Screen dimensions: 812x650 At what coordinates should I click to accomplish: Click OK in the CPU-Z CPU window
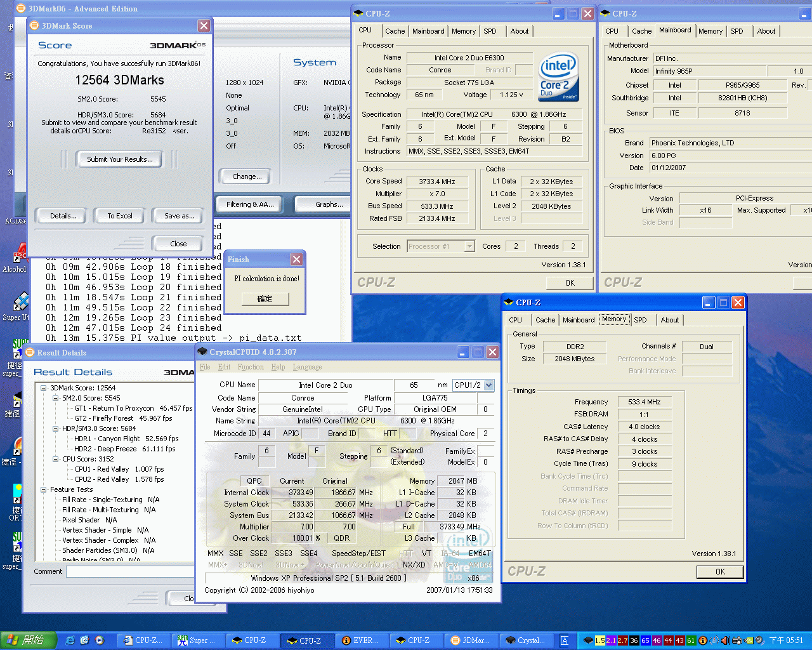coord(570,283)
